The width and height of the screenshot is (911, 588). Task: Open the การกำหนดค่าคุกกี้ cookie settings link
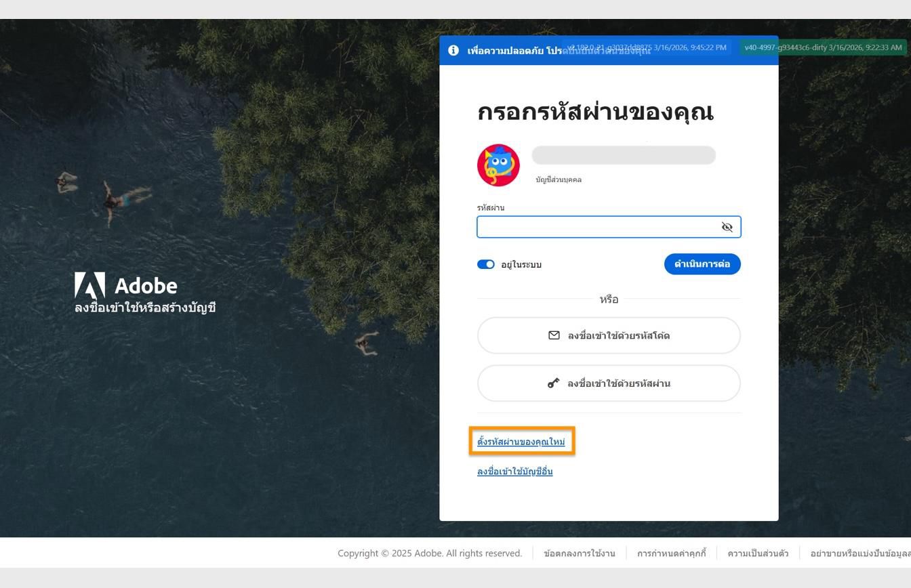(672, 553)
